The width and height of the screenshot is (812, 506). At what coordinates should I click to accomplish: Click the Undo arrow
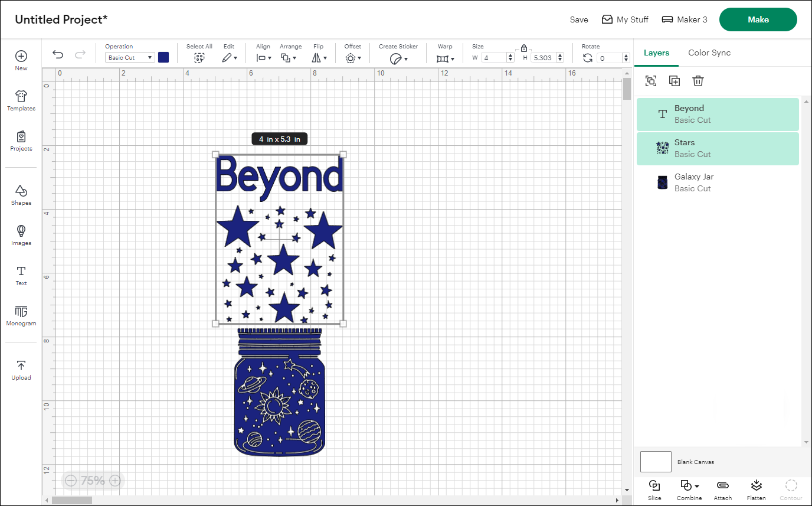(57, 54)
